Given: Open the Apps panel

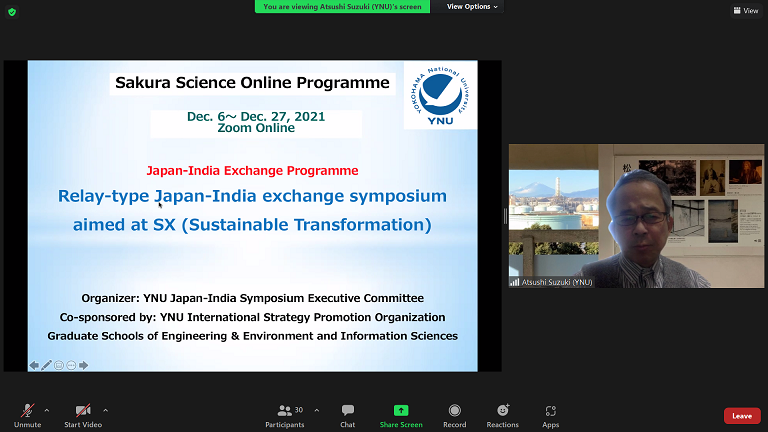Looking at the screenshot, I should (551, 414).
